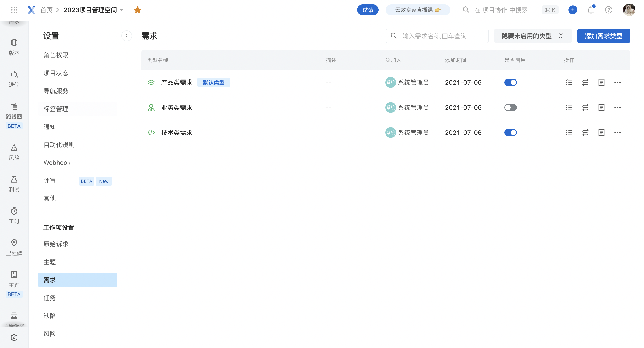Click the 产品类需求 type name

coord(177,82)
